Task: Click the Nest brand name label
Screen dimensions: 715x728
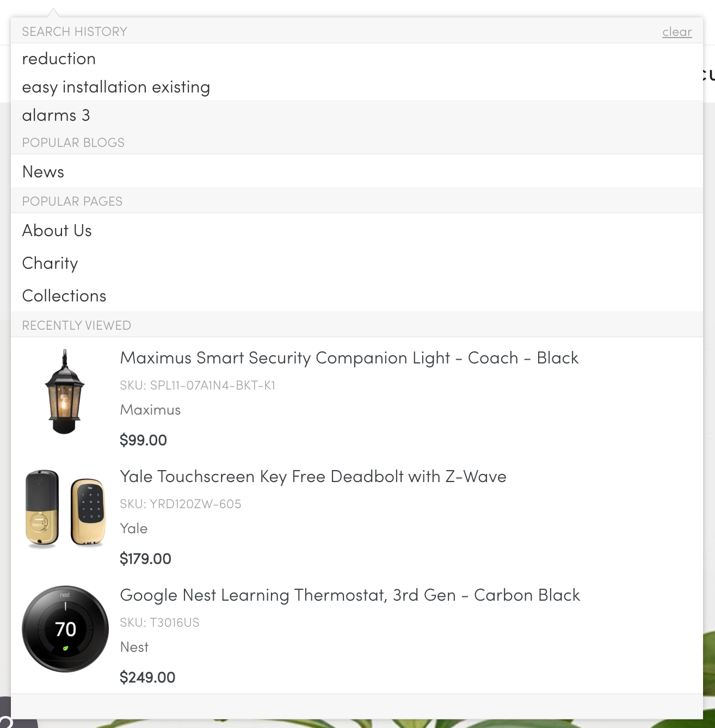Action: click(134, 647)
